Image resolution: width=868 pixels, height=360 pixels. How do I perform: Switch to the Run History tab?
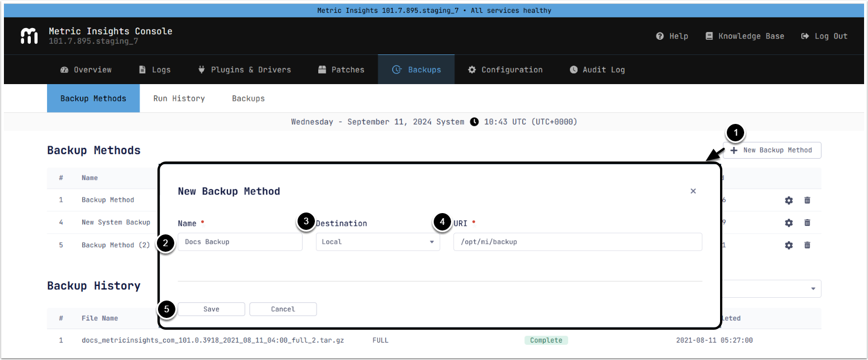pyautogui.click(x=179, y=98)
